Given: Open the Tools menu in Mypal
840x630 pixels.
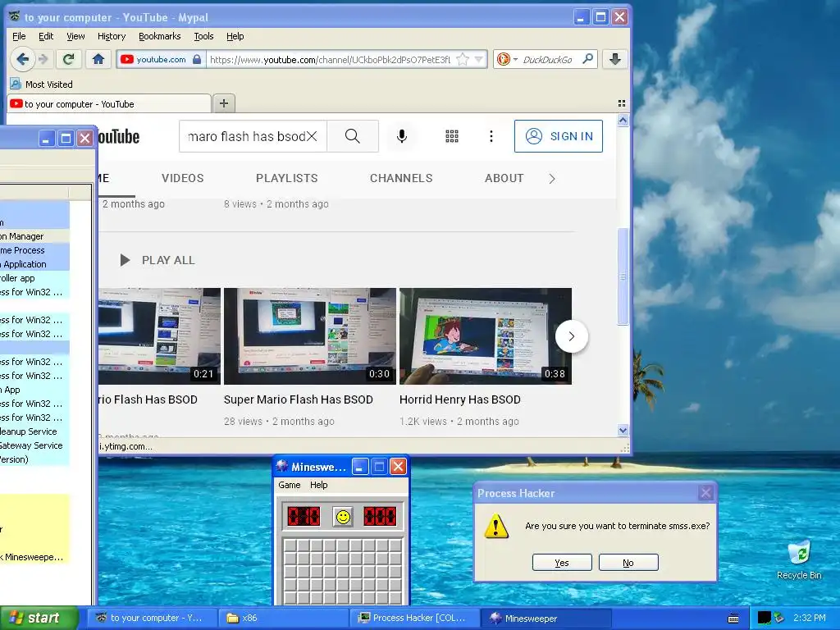Looking at the screenshot, I should (203, 36).
